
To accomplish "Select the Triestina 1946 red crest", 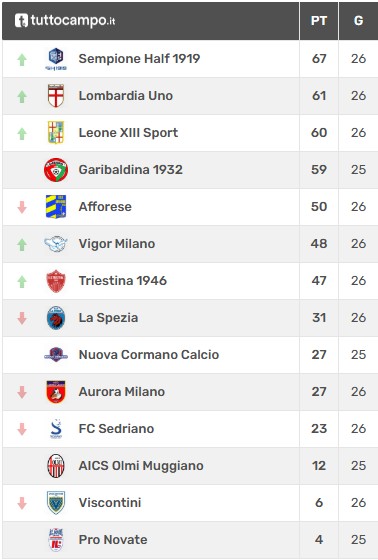I will click(56, 281).
